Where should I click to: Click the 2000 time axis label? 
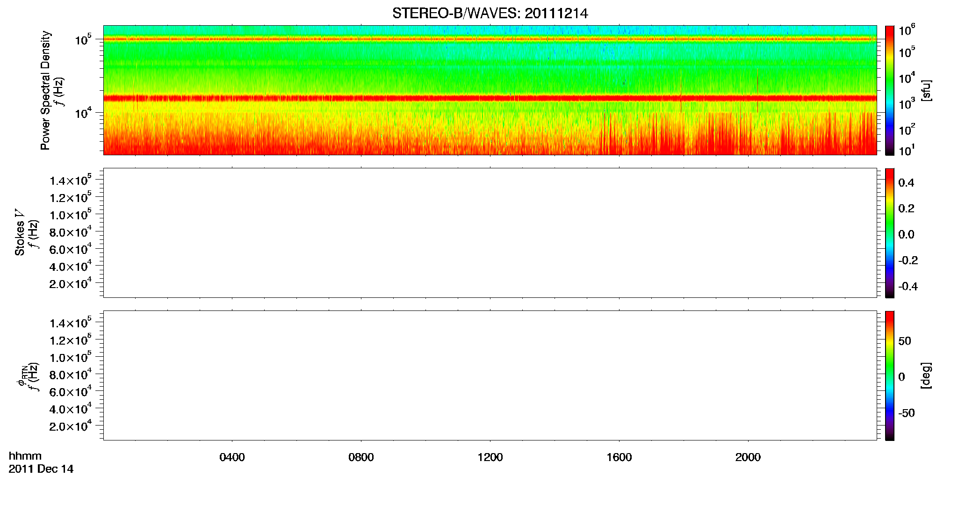(x=748, y=457)
